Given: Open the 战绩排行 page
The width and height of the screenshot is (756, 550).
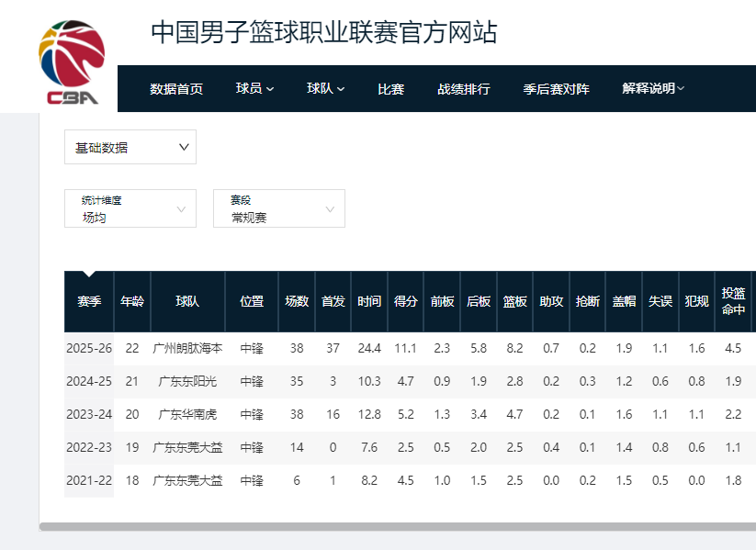Looking at the screenshot, I should click(x=463, y=89).
